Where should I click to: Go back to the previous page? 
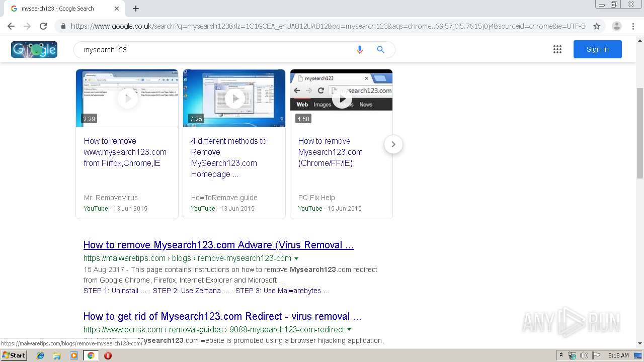[x=11, y=26]
